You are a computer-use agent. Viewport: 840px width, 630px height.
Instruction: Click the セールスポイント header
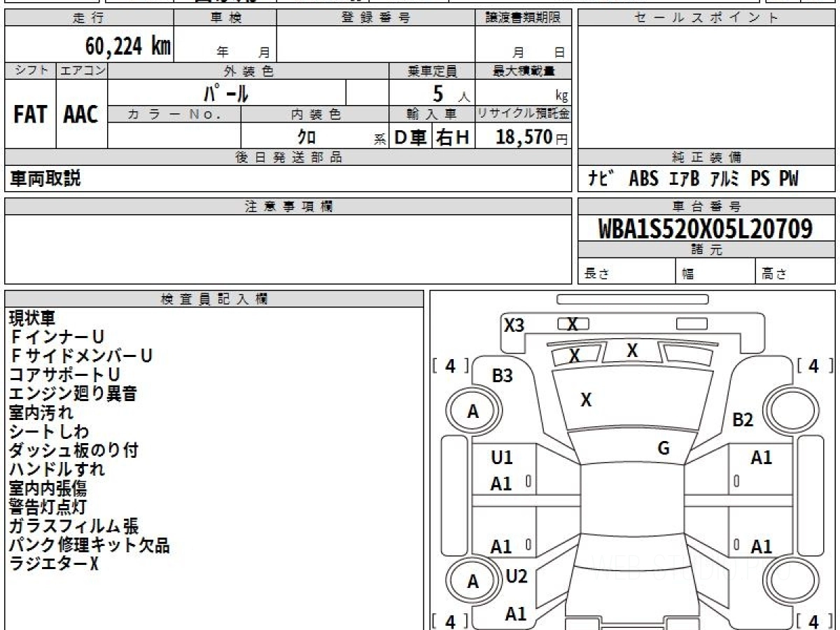tap(706, 18)
